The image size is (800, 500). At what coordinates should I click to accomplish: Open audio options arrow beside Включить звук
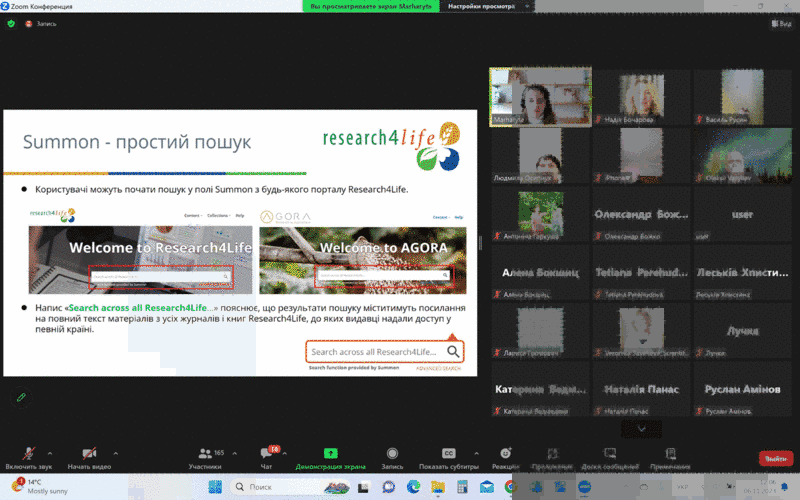click(x=50, y=453)
